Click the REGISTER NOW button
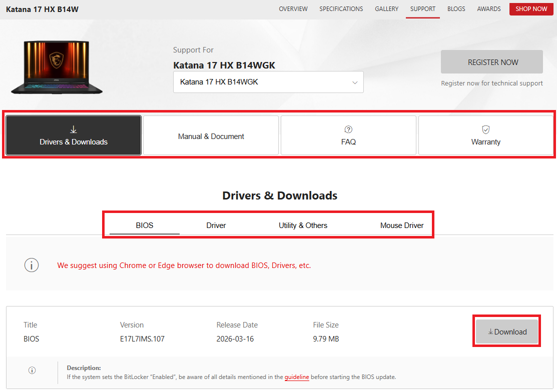The height and width of the screenshot is (392, 557). pyautogui.click(x=491, y=61)
